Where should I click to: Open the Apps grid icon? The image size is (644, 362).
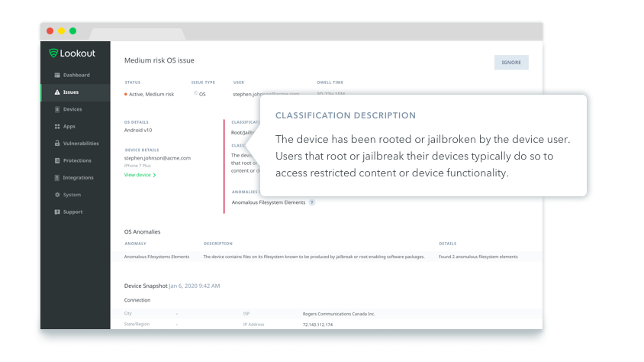57,127
